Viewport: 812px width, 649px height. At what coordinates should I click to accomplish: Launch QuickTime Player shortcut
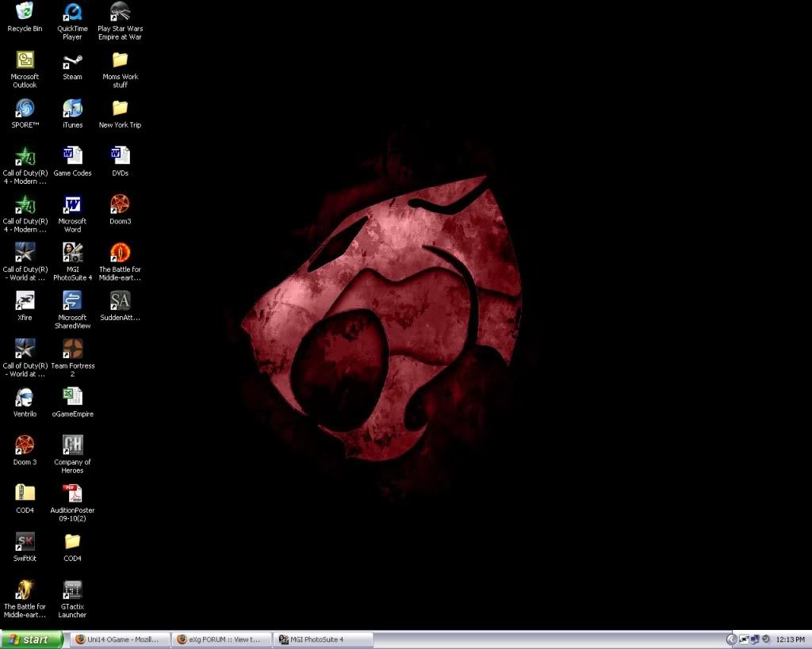[x=72, y=11]
